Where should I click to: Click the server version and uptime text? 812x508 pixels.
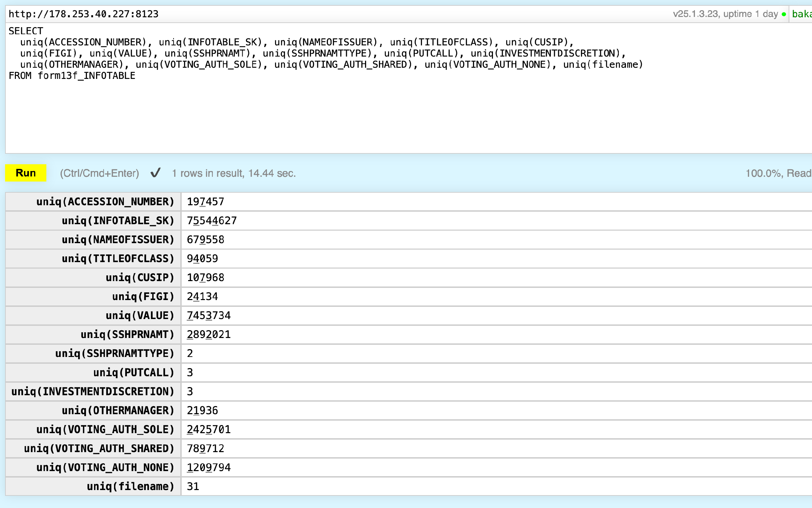pyautogui.click(x=725, y=14)
